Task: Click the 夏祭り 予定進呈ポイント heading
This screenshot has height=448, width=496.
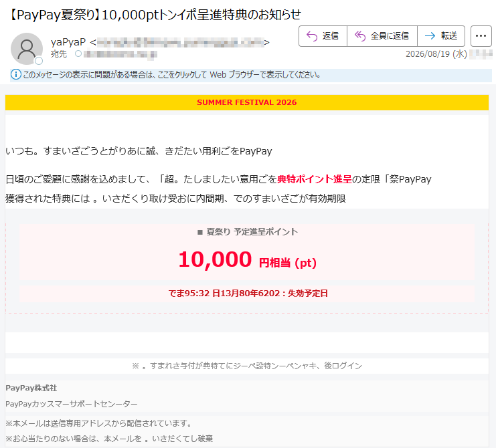Action: (247, 232)
